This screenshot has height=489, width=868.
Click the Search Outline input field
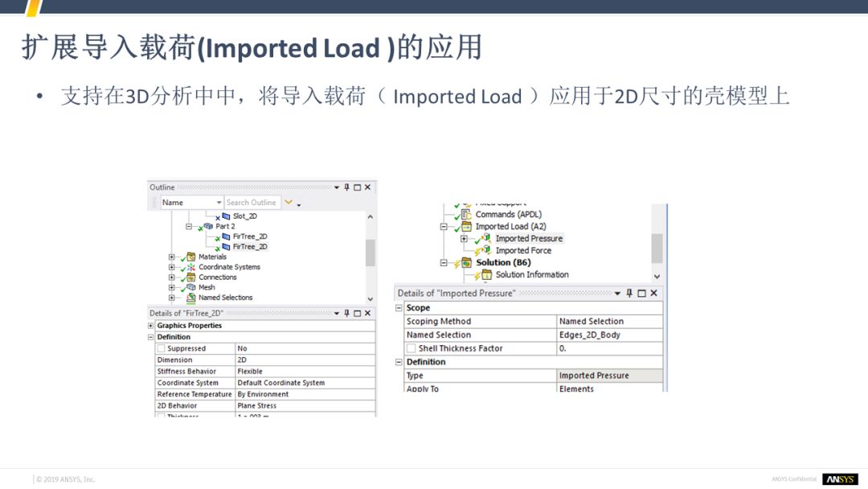pos(251,203)
